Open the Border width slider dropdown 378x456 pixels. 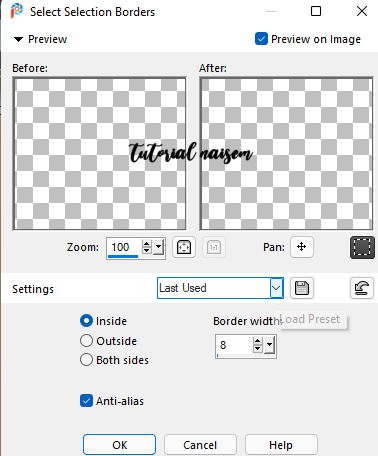(x=270, y=345)
